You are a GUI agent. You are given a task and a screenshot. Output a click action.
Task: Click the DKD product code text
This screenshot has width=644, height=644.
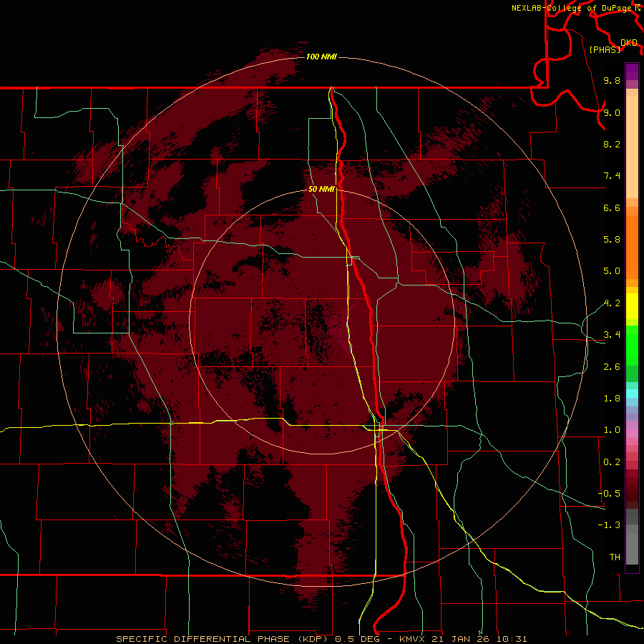629,43
